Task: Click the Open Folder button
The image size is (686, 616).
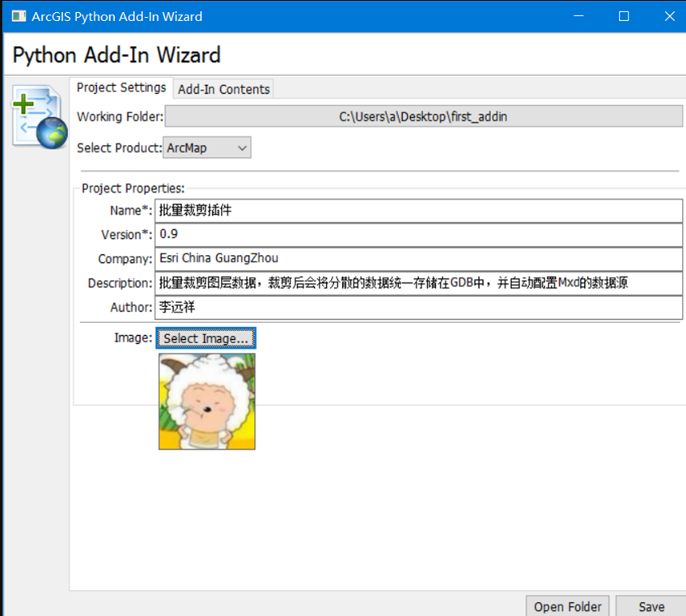Action: 567,606
